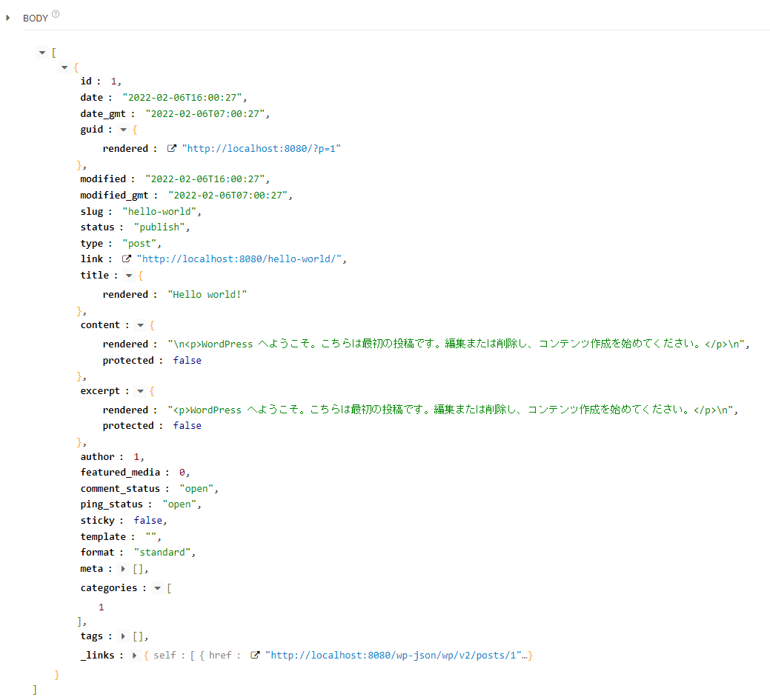Follow the localhost:8080/hello-world/ URL

[x=239, y=259]
